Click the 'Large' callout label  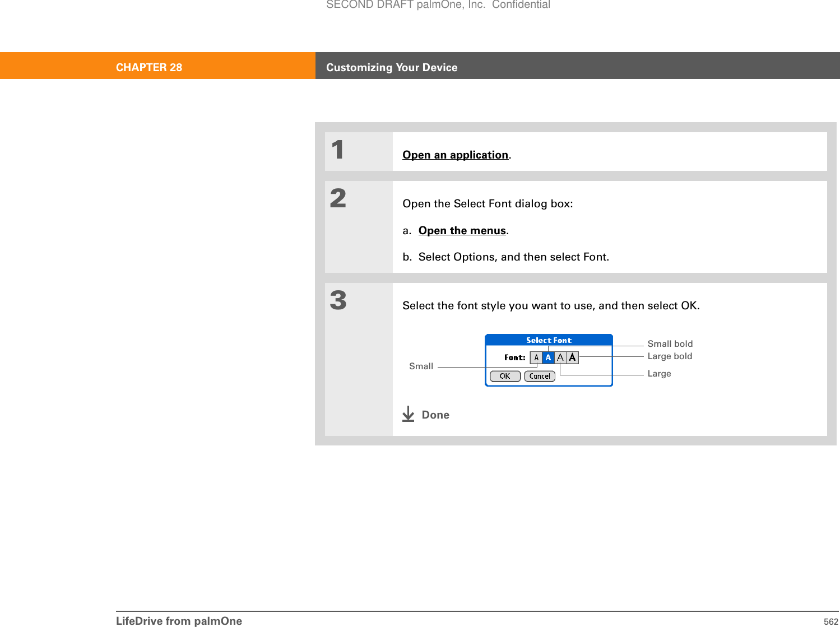point(659,373)
